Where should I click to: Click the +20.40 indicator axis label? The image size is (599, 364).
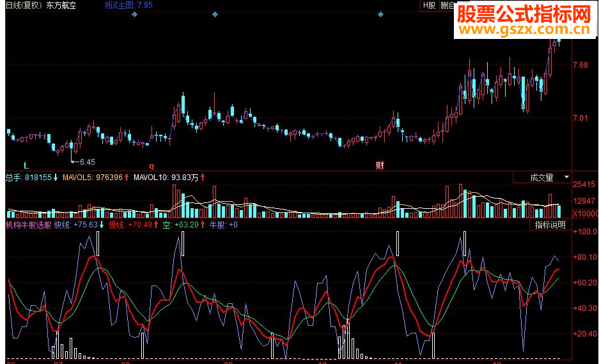pyautogui.click(x=585, y=334)
